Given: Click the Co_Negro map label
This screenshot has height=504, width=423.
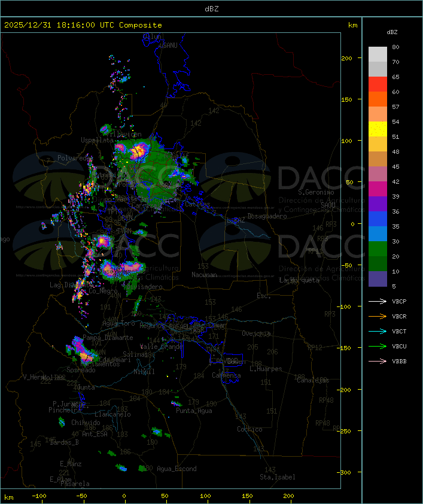Looking at the screenshot, I should [x=103, y=291].
